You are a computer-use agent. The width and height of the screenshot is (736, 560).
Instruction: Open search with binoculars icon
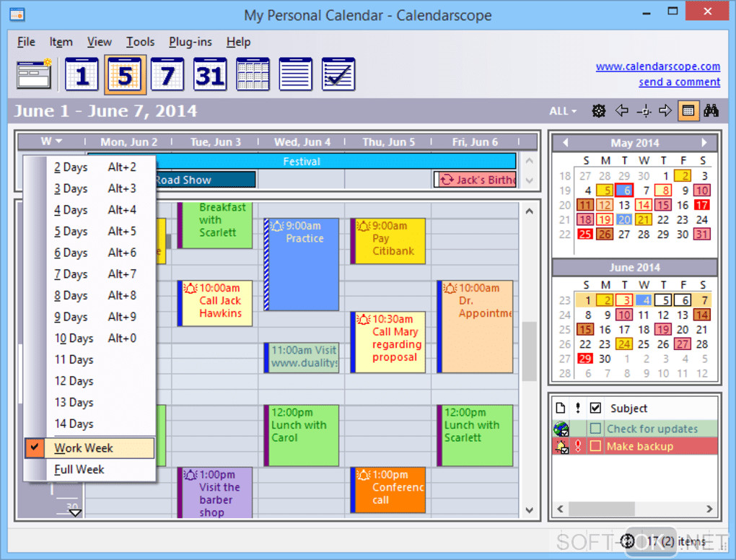[711, 111]
